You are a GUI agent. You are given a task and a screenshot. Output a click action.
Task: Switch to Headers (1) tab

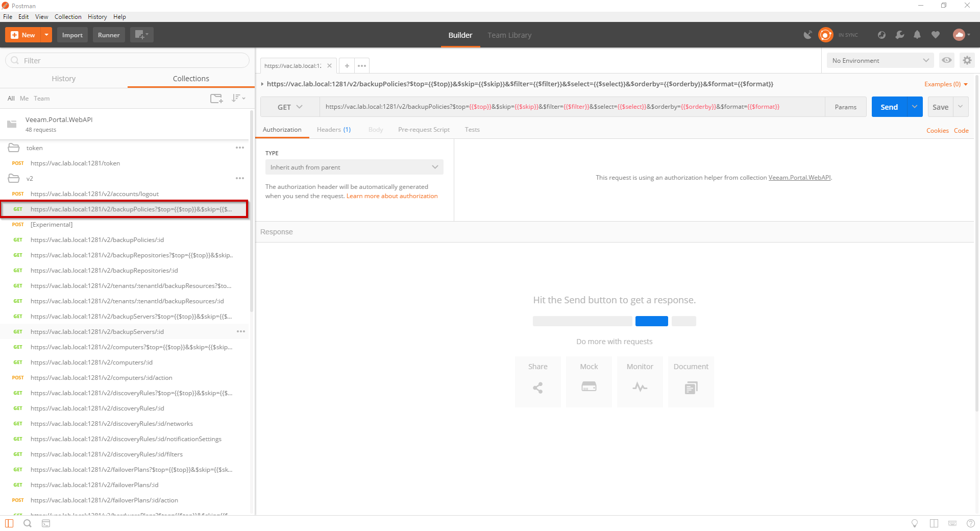[x=334, y=130]
